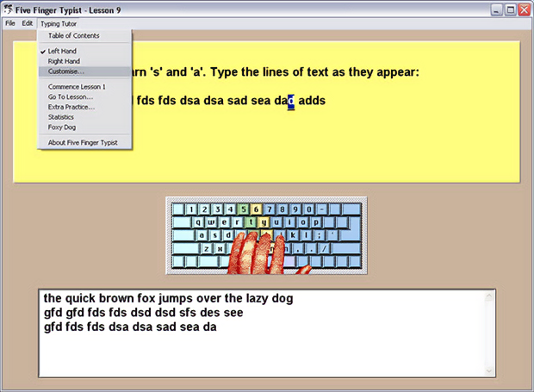This screenshot has height=392, width=534.
Task: Click the '9' key on keyboard picture
Action: pos(295,208)
